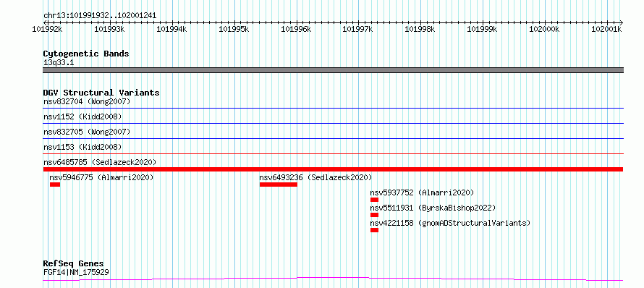This screenshot has height=288, width=644.
Task: Click the red block under nsv5937752
Action: pyautogui.click(x=374, y=200)
